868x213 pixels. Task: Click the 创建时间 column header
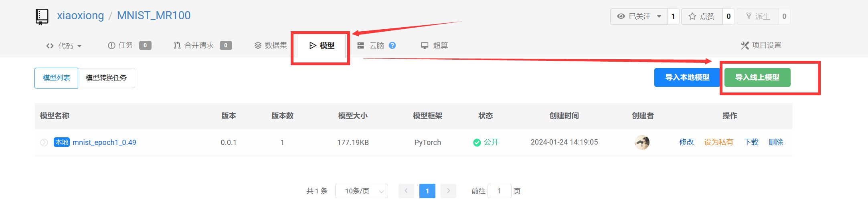[x=564, y=116]
